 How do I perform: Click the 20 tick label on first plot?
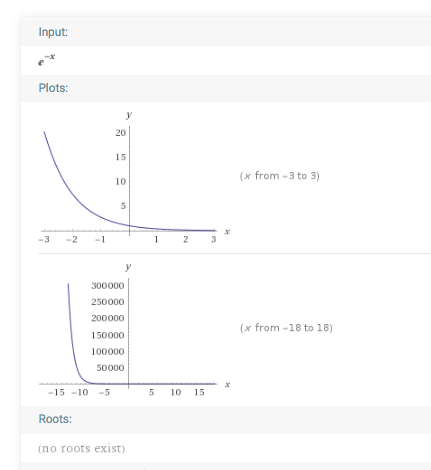(121, 133)
